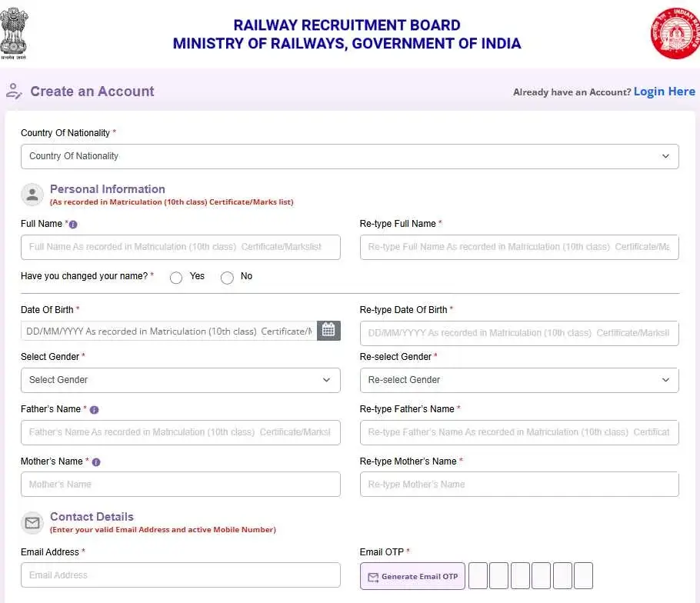This screenshot has height=603, width=700.
Task: Click the info icon beside Father's Name
Action: click(94, 410)
